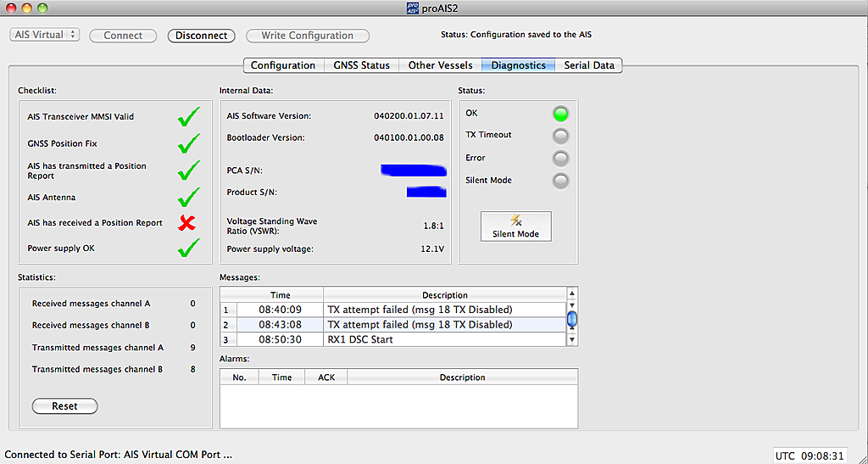Click the green check next to GNSS Position Fix
The height and width of the screenshot is (464, 868).
pyautogui.click(x=189, y=144)
